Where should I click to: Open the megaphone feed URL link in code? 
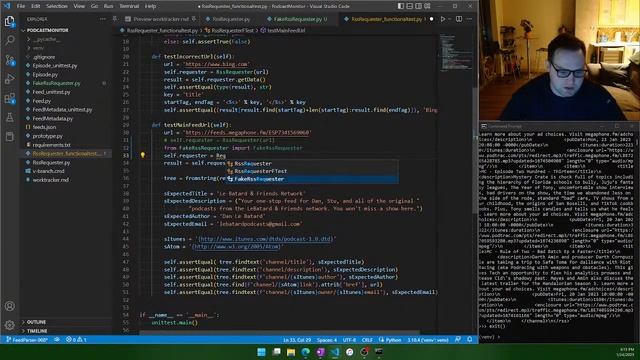(248, 133)
